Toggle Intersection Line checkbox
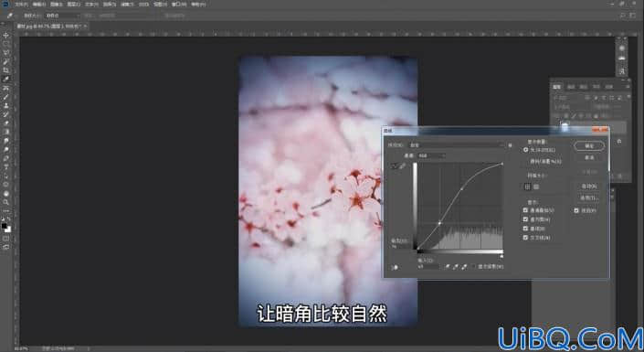Viewport: 644px width, 352px height. tap(525, 238)
